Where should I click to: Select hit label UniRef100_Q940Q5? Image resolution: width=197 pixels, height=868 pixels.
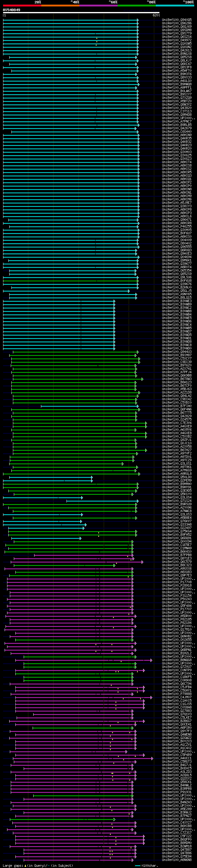pyautogui.click(x=177, y=20)
